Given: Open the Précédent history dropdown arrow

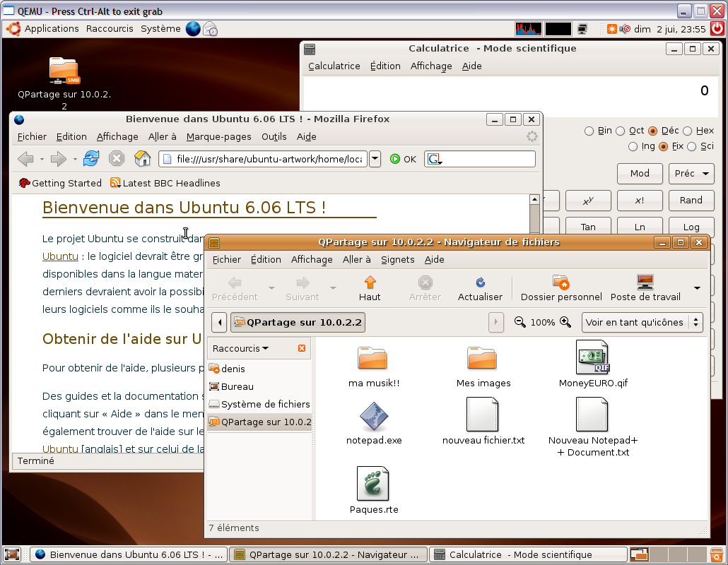Looking at the screenshot, I should [271, 288].
